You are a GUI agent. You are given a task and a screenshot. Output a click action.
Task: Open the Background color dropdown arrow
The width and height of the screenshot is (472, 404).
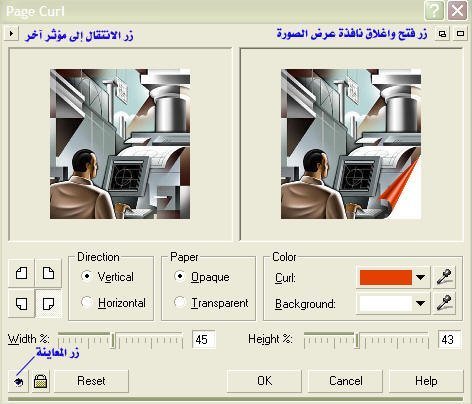421,303
